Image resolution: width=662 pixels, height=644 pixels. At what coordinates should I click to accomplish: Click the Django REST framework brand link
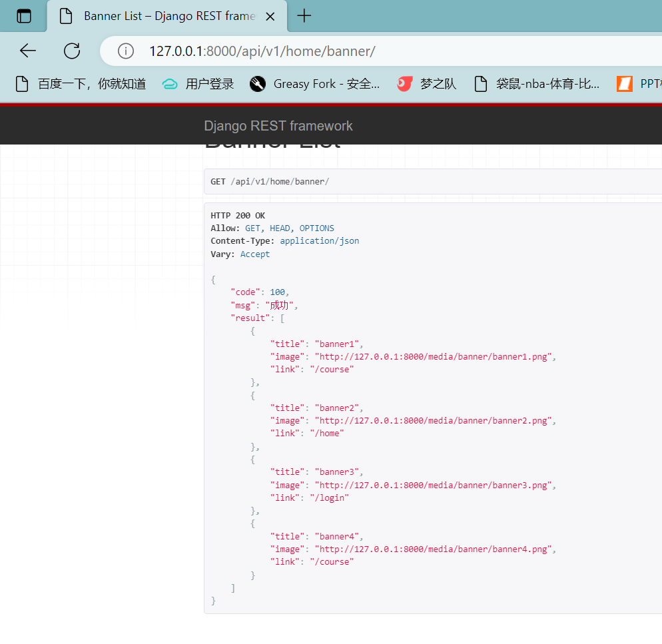(x=278, y=126)
